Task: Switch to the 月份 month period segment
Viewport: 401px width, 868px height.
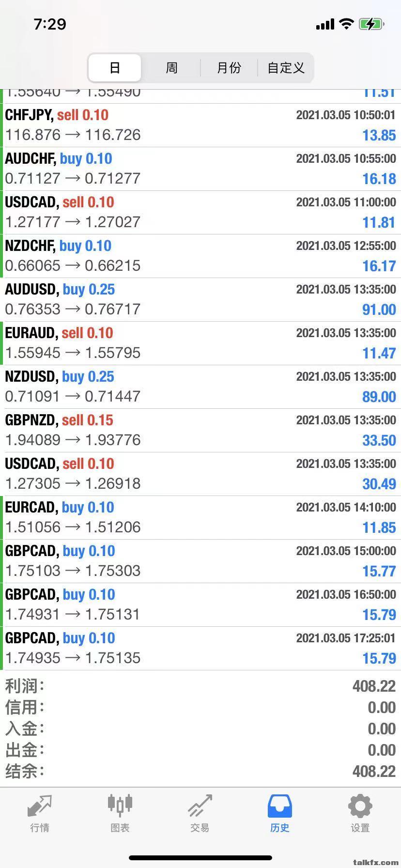Action: pyautogui.click(x=229, y=68)
